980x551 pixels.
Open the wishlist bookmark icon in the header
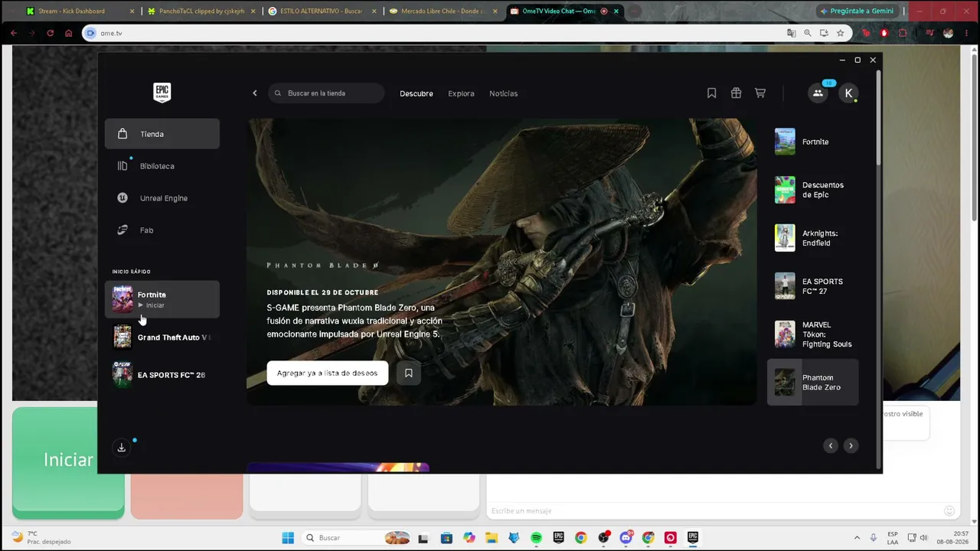(711, 93)
